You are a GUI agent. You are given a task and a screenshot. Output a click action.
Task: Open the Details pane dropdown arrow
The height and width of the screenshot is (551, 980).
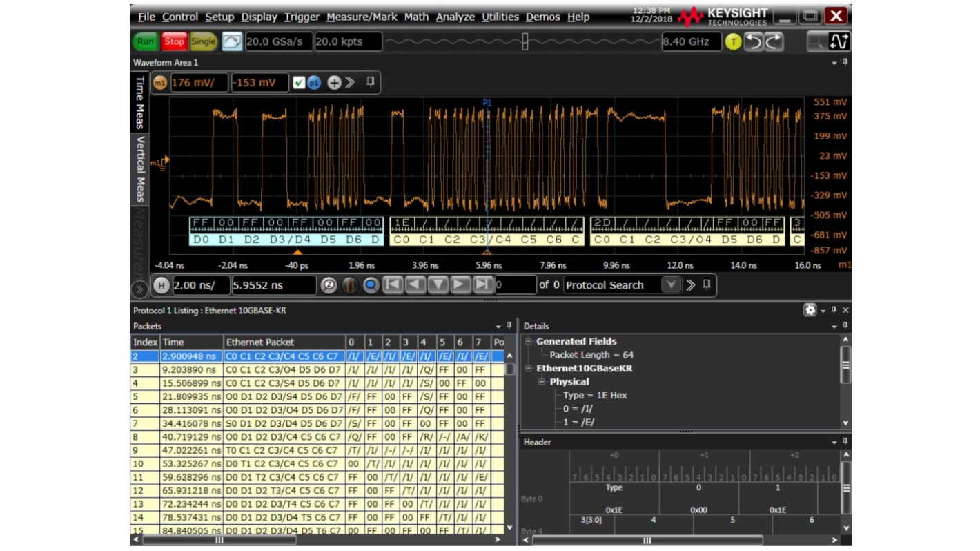[834, 326]
